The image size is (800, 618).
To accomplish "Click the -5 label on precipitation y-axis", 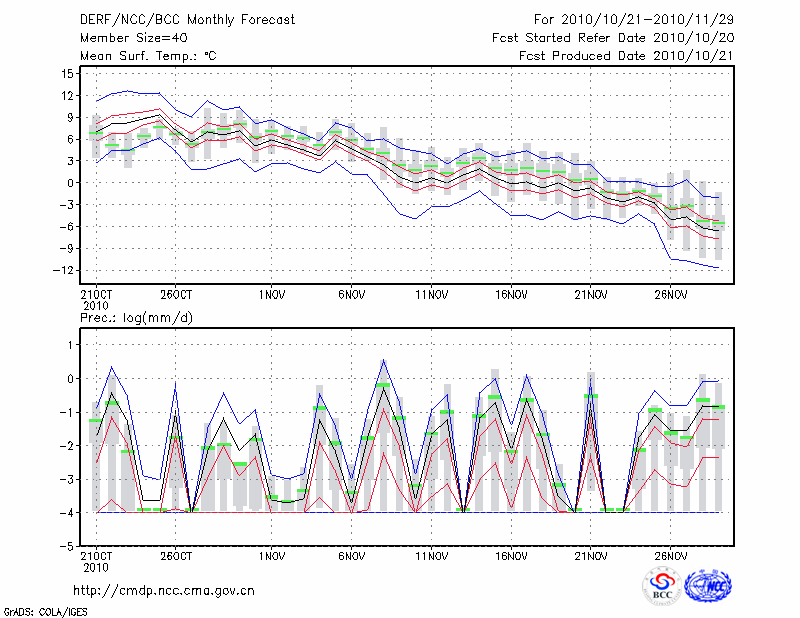I will pos(68,547).
